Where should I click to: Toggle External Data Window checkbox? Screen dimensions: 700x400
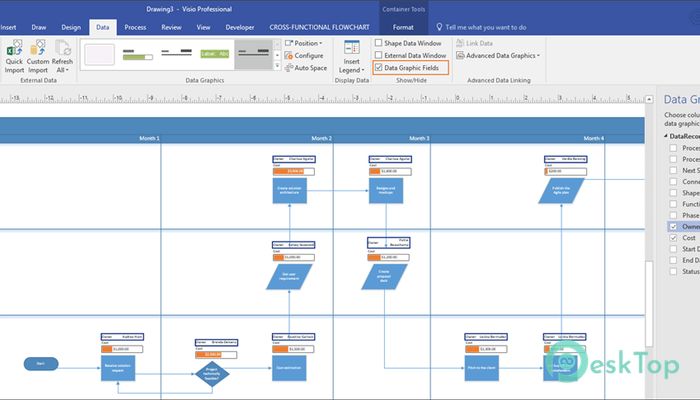(379, 55)
